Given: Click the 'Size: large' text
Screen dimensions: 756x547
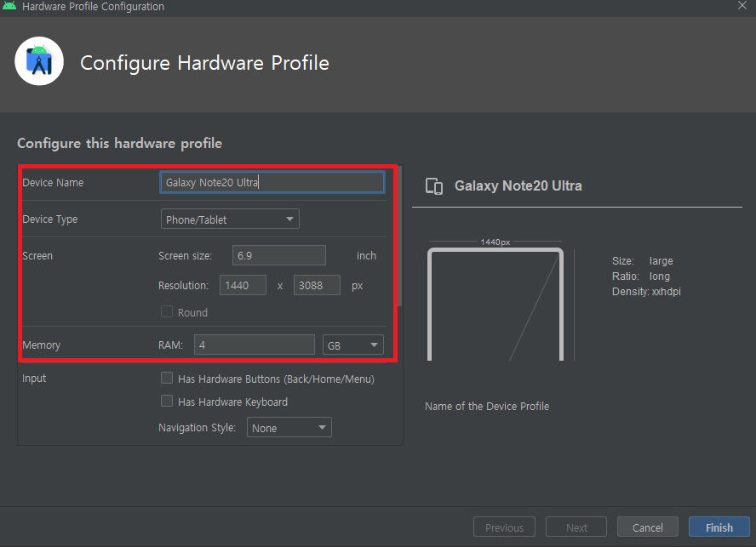Looking at the screenshot, I should (642, 260).
